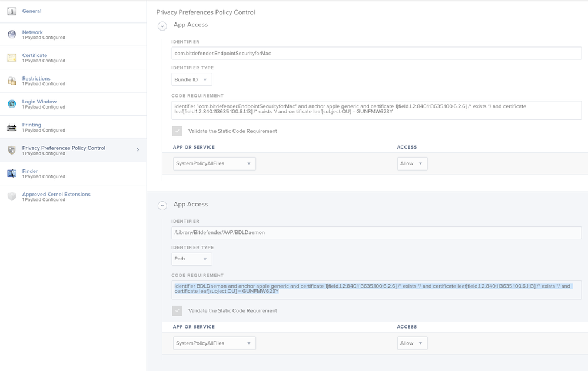Click the second 'App Access' heading text

tap(191, 204)
